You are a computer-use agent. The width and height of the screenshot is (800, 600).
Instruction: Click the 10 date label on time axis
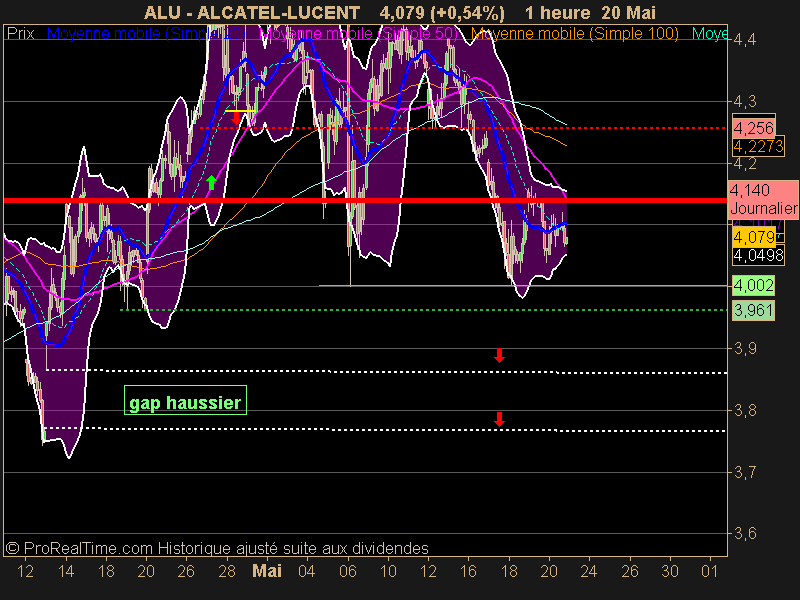388,570
